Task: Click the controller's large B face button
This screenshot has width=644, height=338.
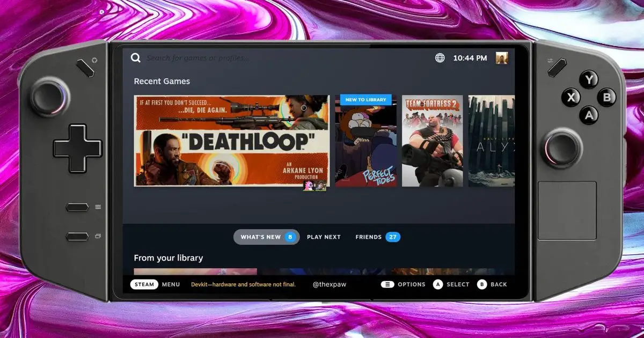Action: tap(607, 98)
